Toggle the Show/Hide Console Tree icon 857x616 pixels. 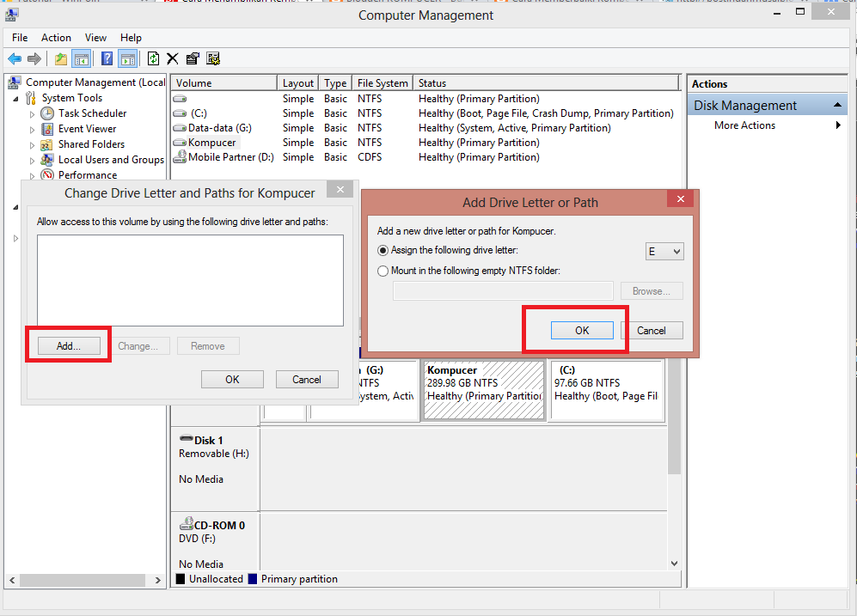pos(82,59)
